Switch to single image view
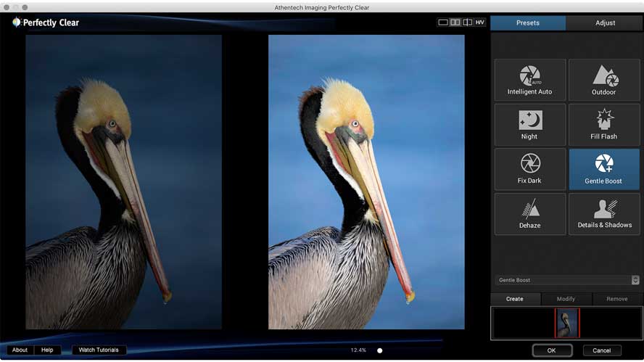This screenshot has height=362, width=644. 443,22
